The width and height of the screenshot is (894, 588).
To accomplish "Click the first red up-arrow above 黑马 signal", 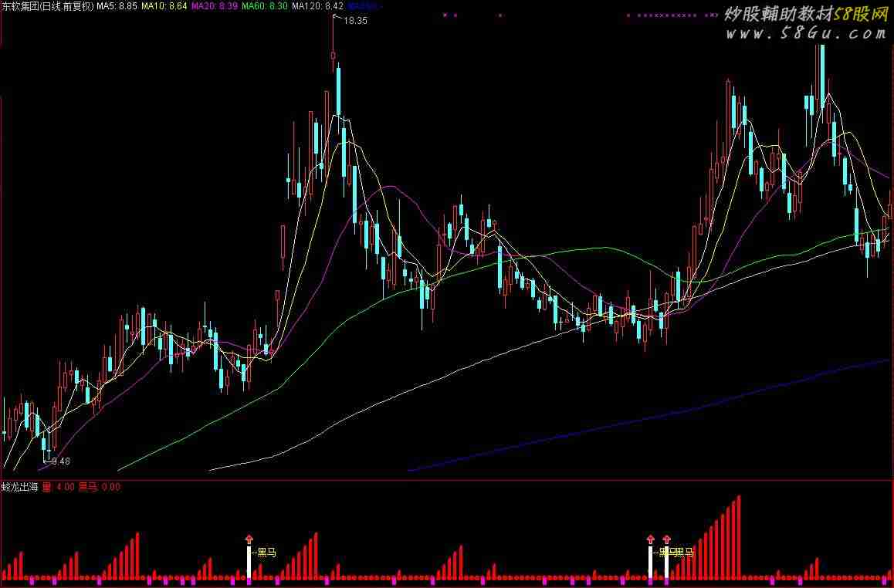I will coord(249,539).
